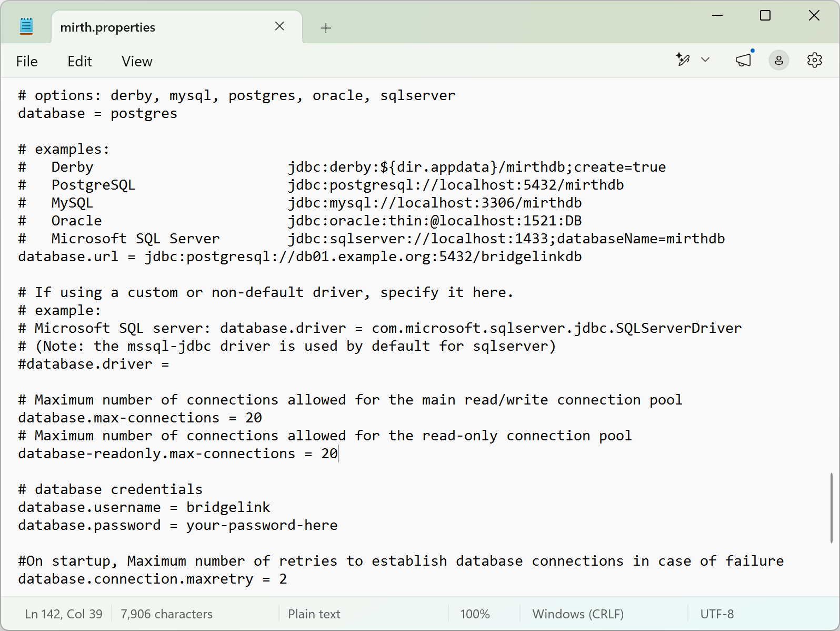Minimize the Notepad window

click(717, 15)
